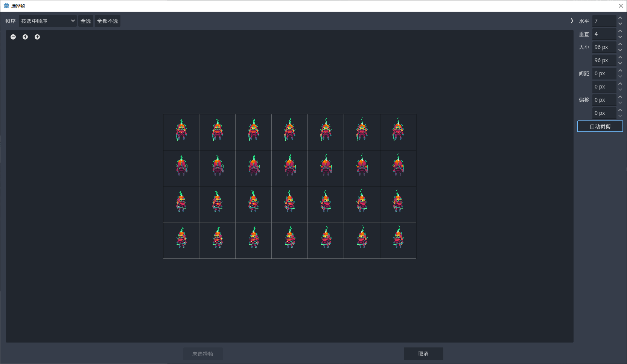
Task: Increase 大小 width with up arrow
Action: click(x=620, y=44)
